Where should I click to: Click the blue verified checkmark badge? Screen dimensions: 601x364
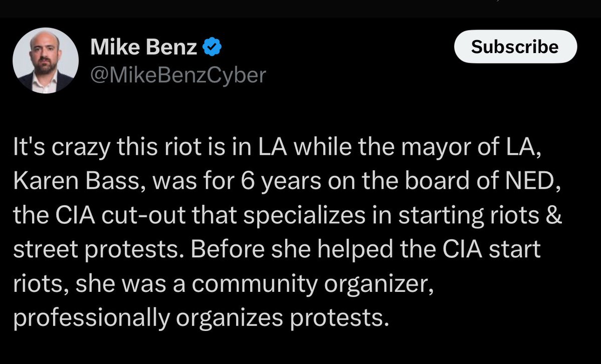212,48
